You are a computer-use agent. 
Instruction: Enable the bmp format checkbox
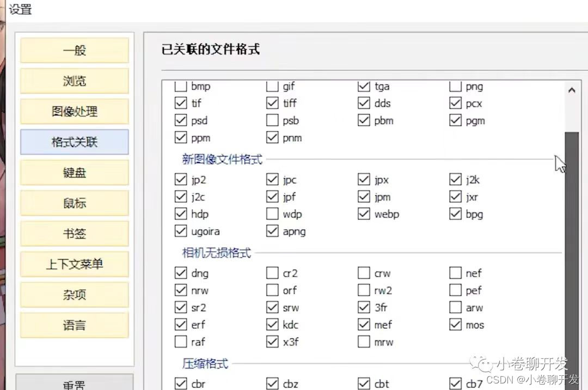pyautogui.click(x=181, y=86)
